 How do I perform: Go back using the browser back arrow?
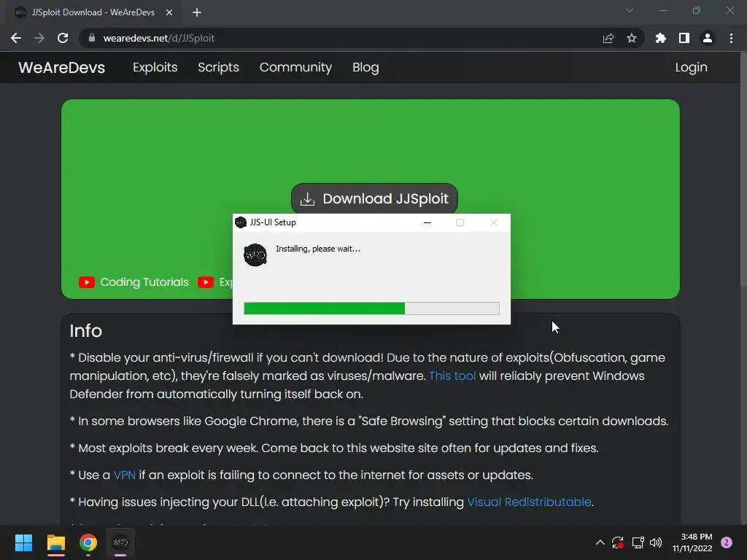click(x=16, y=38)
